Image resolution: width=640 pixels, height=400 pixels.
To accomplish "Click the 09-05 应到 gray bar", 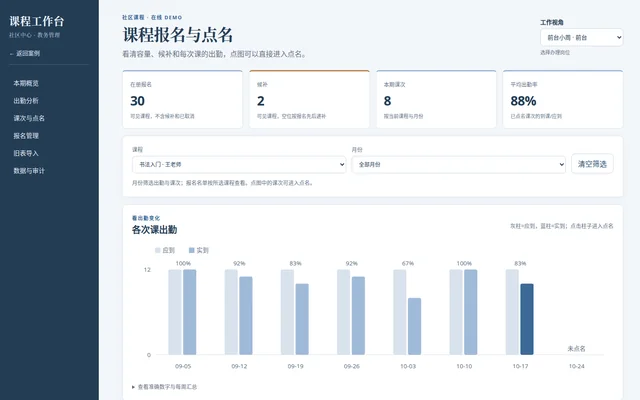I will pyautogui.click(x=175, y=312).
